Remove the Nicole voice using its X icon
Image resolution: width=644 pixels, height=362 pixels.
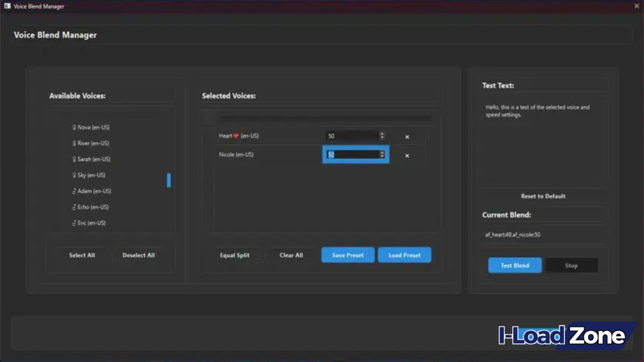(407, 154)
